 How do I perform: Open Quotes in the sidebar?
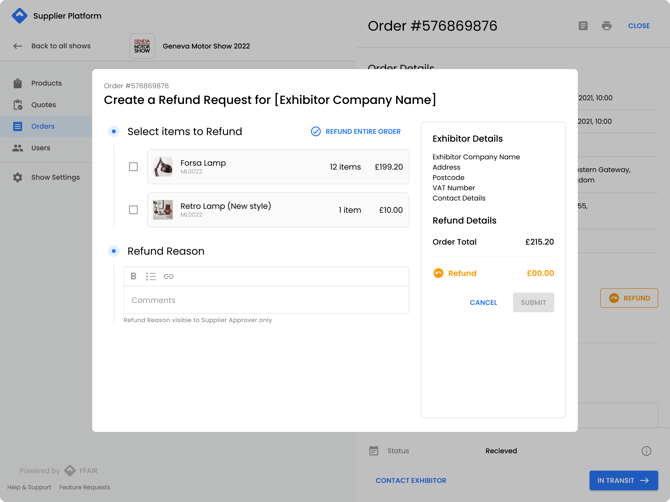[x=43, y=105]
